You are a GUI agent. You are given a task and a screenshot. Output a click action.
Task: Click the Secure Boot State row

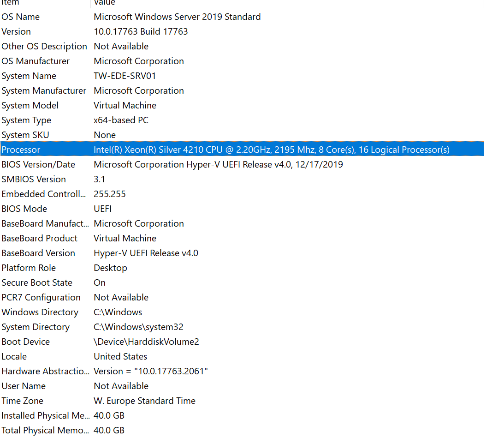(x=37, y=283)
